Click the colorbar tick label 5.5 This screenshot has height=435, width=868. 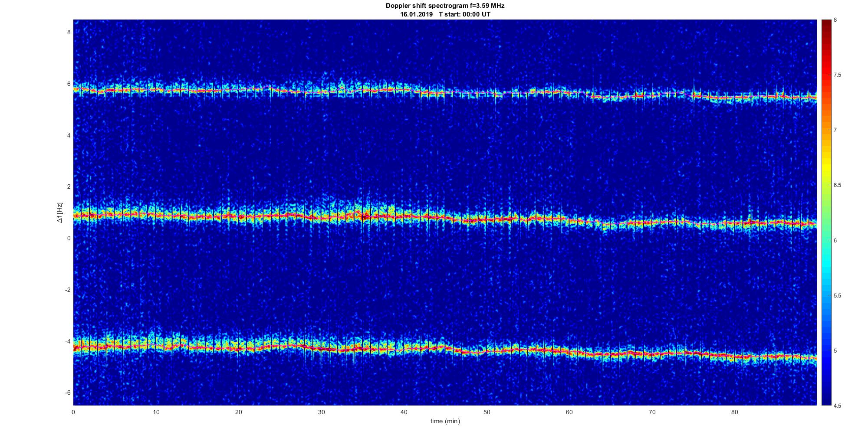[838, 296]
